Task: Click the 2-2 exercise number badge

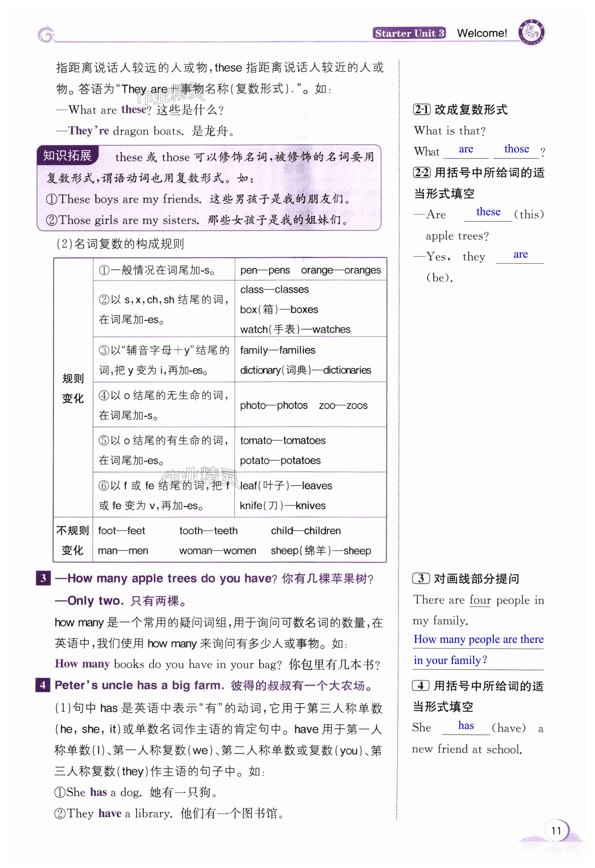Action: click(x=422, y=172)
